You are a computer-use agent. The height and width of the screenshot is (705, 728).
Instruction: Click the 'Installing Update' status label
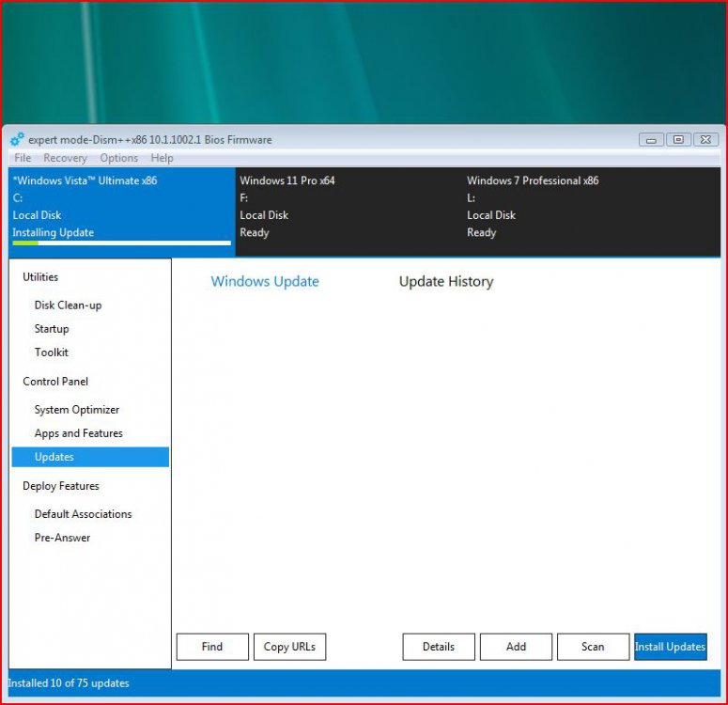pyautogui.click(x=53, y=232)
